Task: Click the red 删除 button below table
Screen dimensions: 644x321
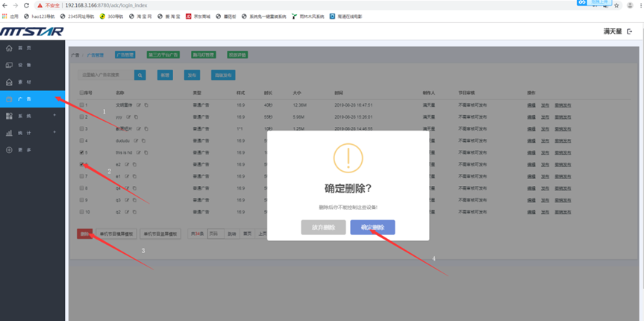Action: [84, 234]
